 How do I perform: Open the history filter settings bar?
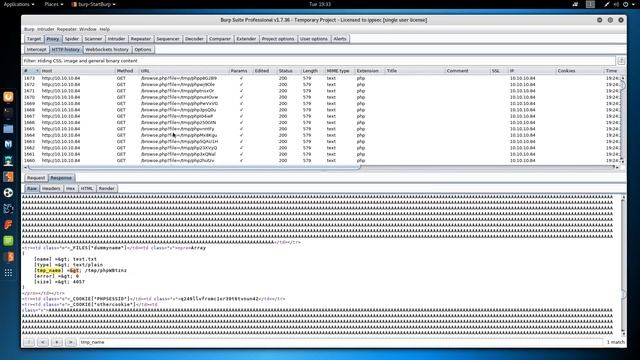click(x=319, y=61)
